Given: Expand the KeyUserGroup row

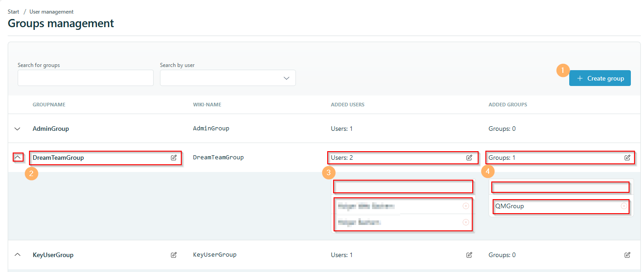Looking at the screenshot, I should click(17, 254).
